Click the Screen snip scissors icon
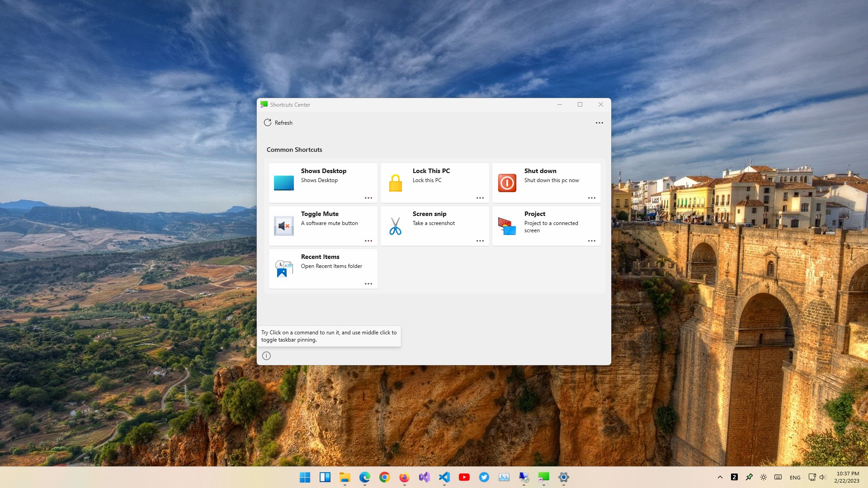868x488 pixels. pyautogui.click(x=396, y=226)
